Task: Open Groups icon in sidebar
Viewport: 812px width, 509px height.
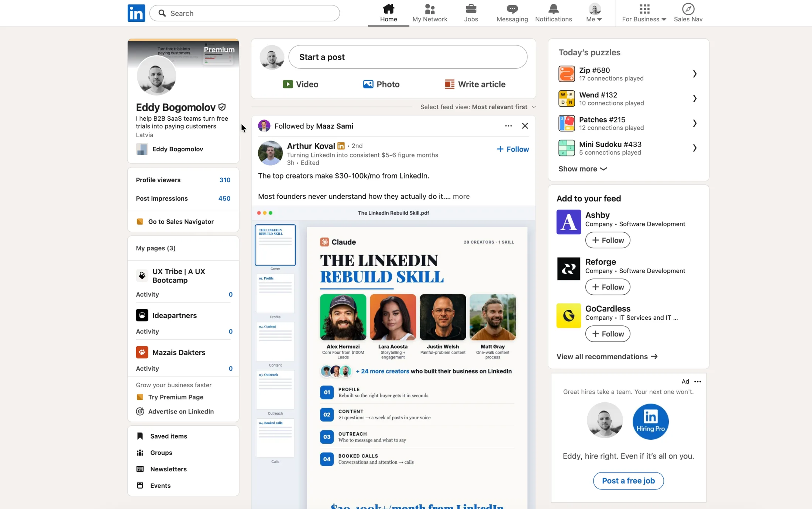Action: tap(140, 453)
